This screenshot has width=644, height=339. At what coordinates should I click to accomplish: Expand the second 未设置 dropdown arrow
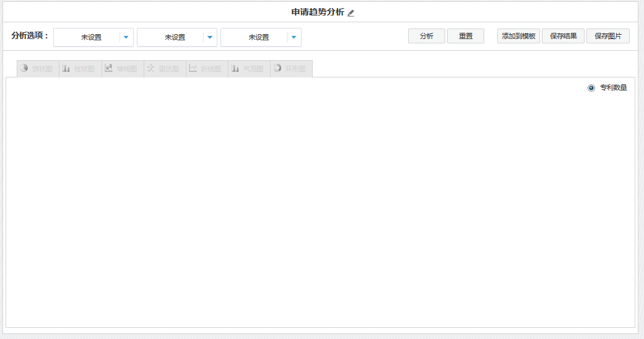click(210, 37)
